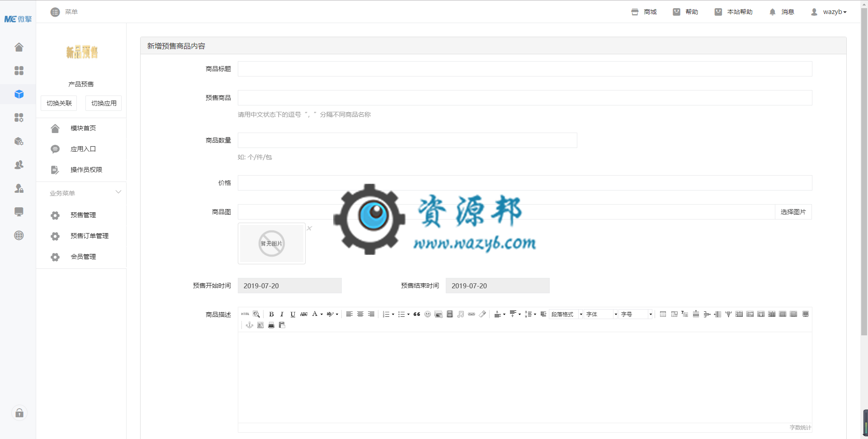
Task: Click delete table icon in editor
Action: (675, 314)
